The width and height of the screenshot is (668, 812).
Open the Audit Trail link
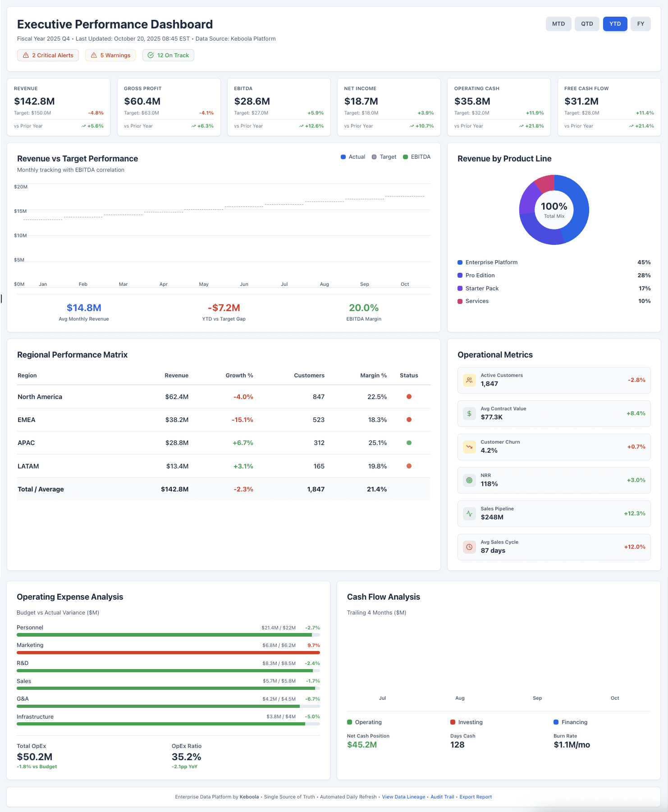pos(442,797)
